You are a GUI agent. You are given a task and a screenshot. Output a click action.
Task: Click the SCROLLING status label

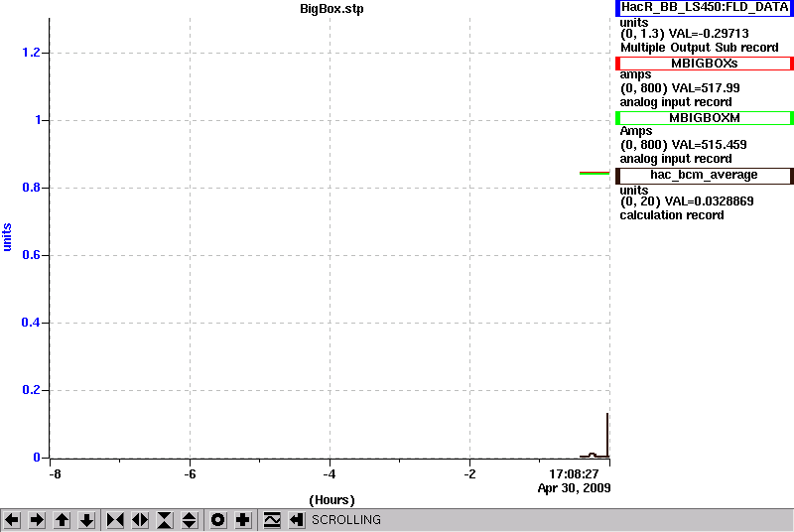pyautogui.click(x=346, y=520)
